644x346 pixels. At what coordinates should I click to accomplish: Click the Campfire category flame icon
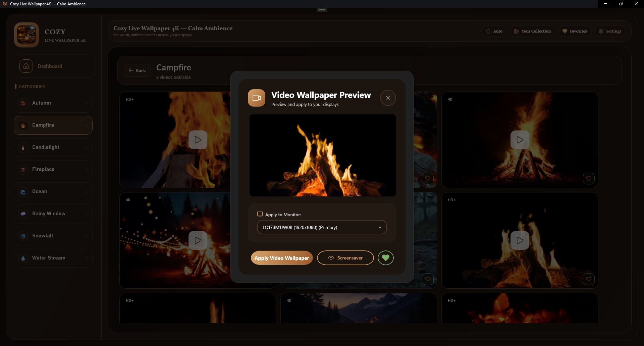[23, 125]
